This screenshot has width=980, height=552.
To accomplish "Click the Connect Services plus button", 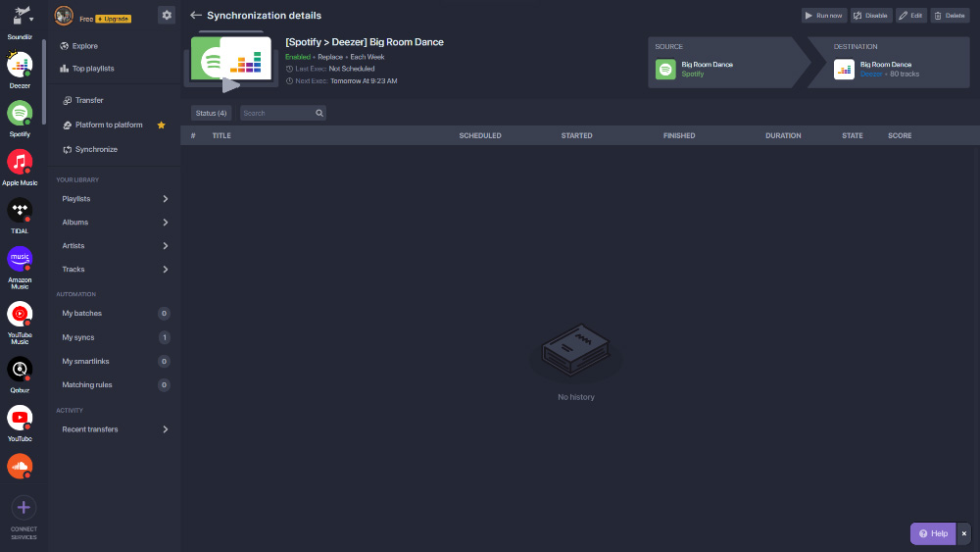I will (x=24, y=508).
